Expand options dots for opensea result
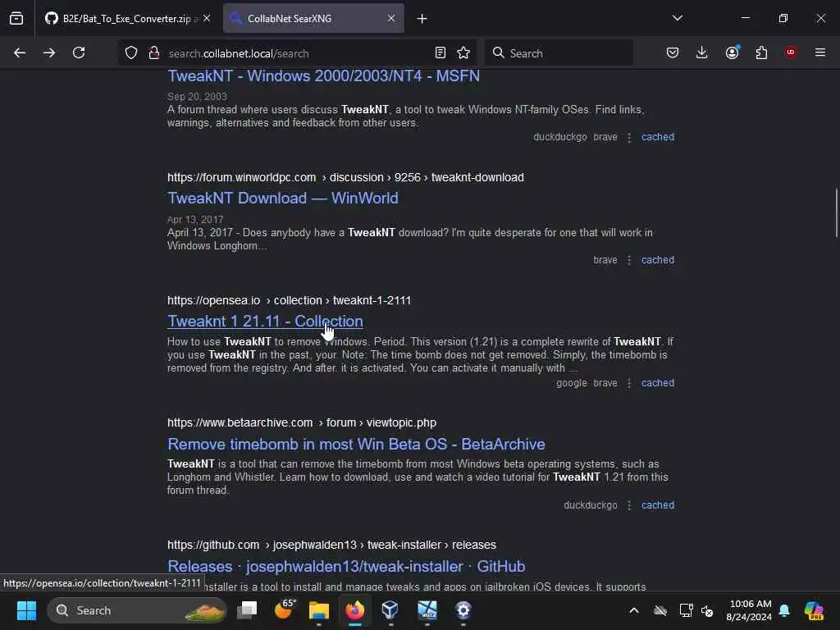Screen dimensions: 840x630 (629, 384)
